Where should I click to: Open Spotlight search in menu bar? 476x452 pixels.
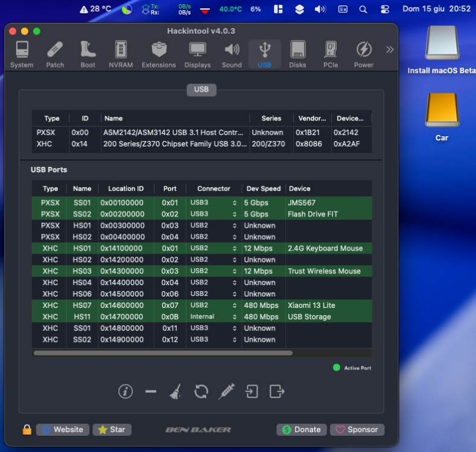[363, 9]
